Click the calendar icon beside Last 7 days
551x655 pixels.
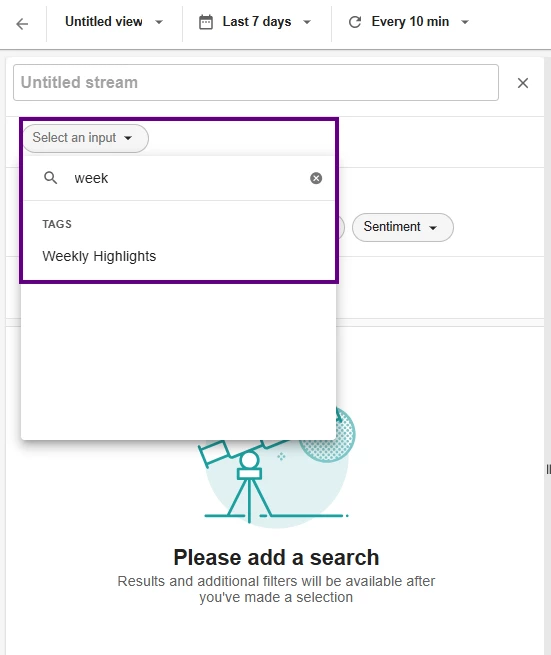pos(206,22)
